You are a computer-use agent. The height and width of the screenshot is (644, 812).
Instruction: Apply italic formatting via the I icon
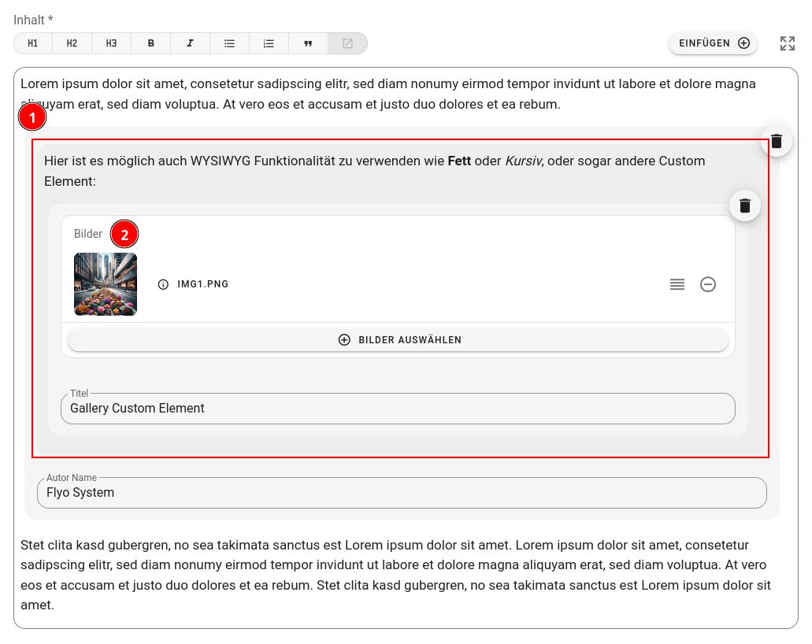click(x=190, y=43)
